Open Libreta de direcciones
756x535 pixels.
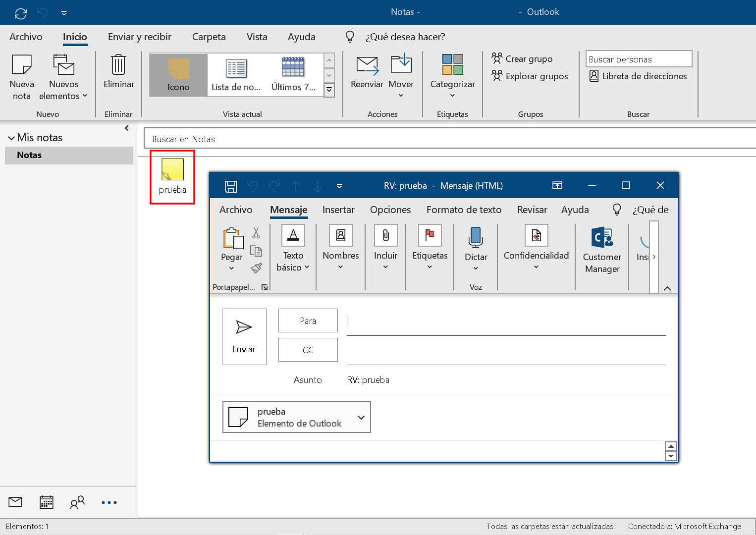(x=638, y=76)
